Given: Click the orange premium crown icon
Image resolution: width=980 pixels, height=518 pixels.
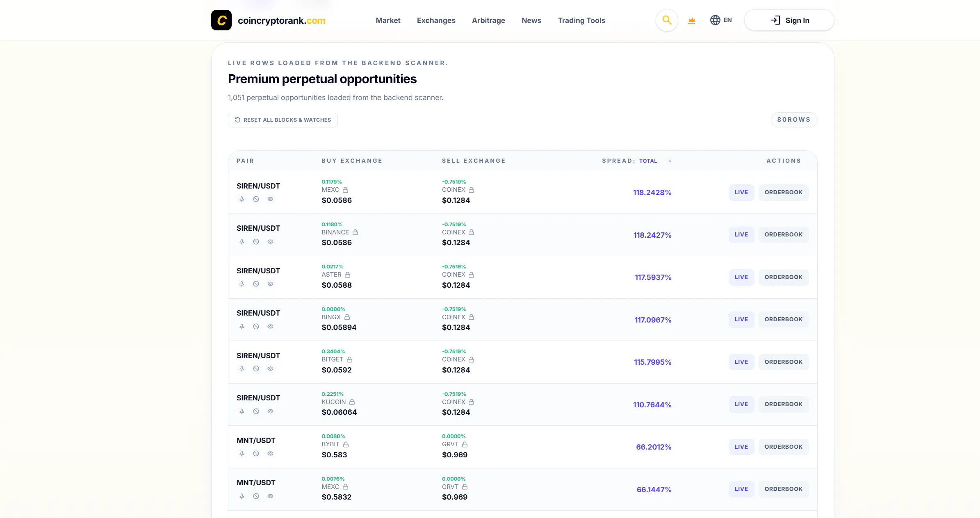Looking at the screenshot, I should coord(692,20).
